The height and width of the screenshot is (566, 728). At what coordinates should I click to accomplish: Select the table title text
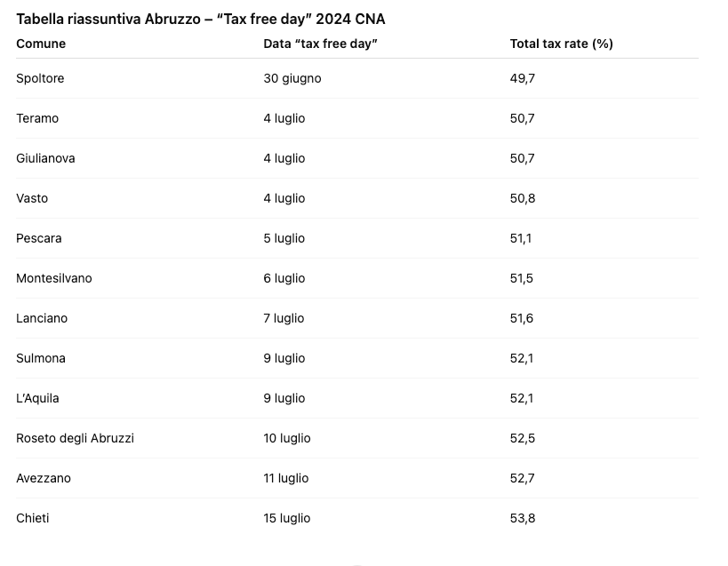201,19
